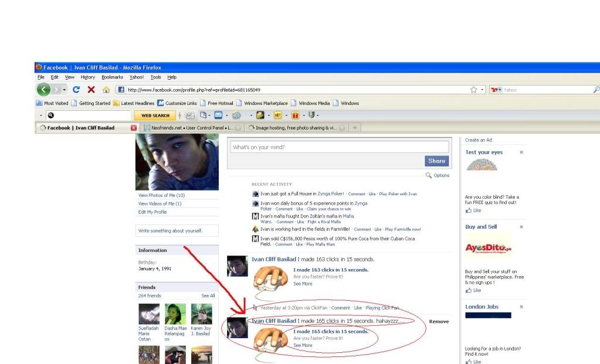Reload the page with the refresh icon
Screen dimensions: 600x364
tap(76, 90)
